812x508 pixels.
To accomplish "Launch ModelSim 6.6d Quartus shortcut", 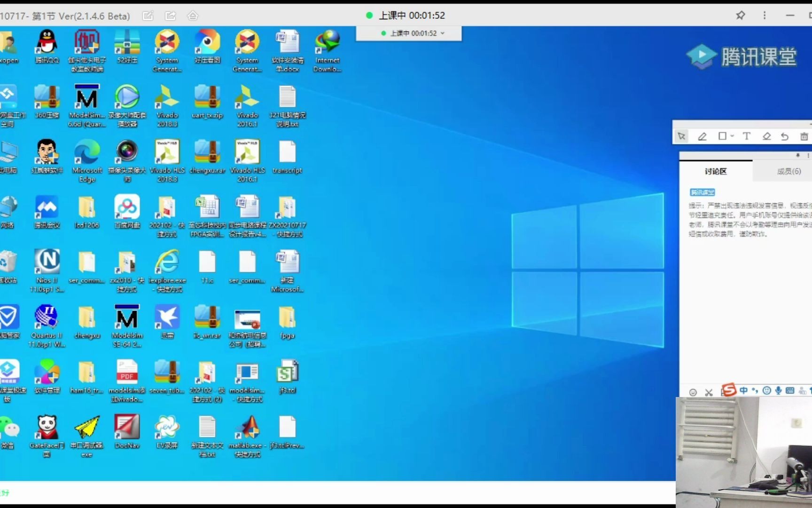I will click(87, 106).
